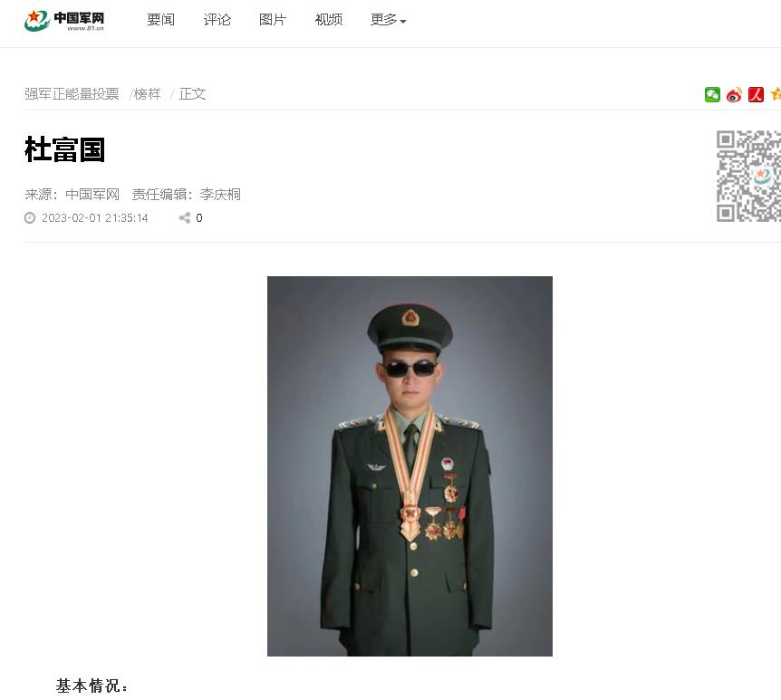Go to the 视频 section
Image resolution: width=781 pixels, height=700 pixels.
[329, 20]
